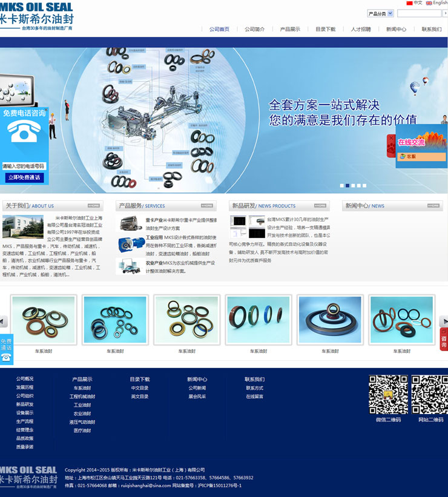Click the MKS OIL SEAL header logo

36,16
